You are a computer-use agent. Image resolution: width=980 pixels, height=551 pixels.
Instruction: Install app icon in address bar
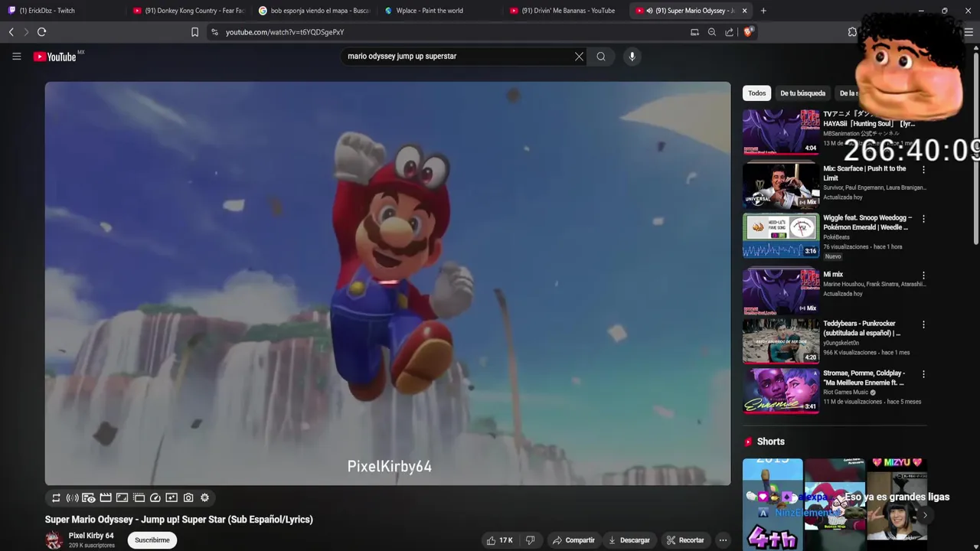pos(694,32)
